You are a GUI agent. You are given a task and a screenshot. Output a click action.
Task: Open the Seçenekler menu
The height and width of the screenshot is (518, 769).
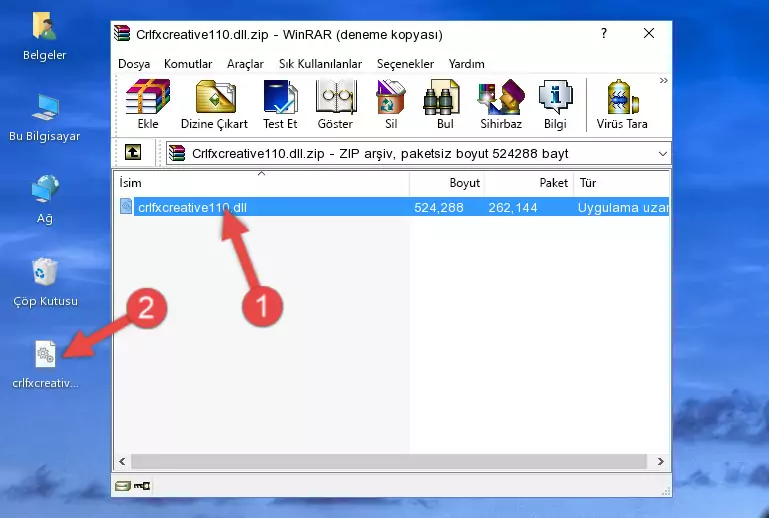click(x=405, y=64)
